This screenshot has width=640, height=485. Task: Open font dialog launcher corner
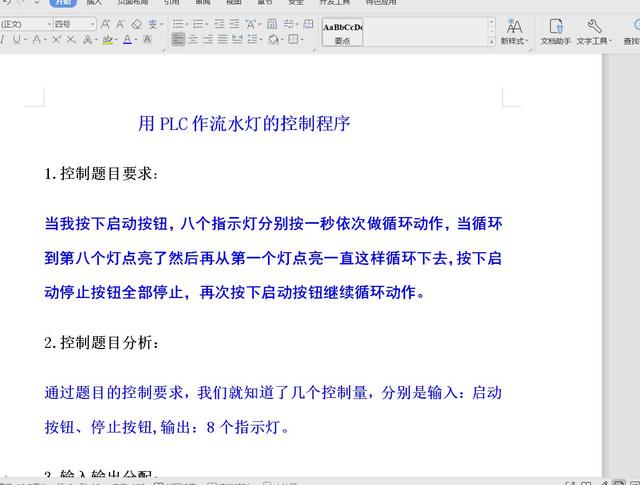[163, 49]
